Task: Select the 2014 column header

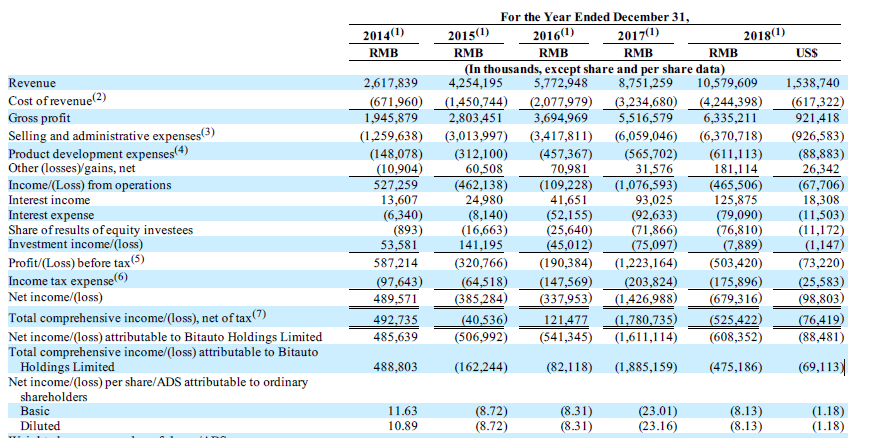Action: pyautogui.click(x=381, y=36)
